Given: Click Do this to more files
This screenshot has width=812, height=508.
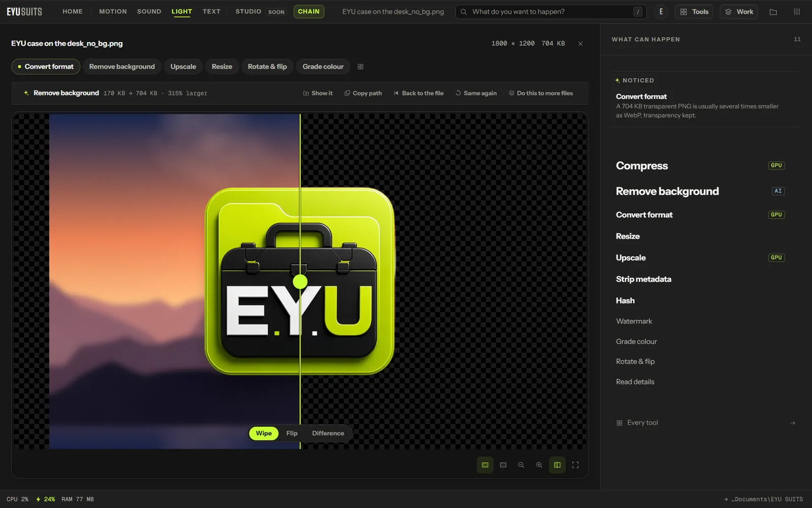Looking at the screenshot, I should tap(540, 93).
